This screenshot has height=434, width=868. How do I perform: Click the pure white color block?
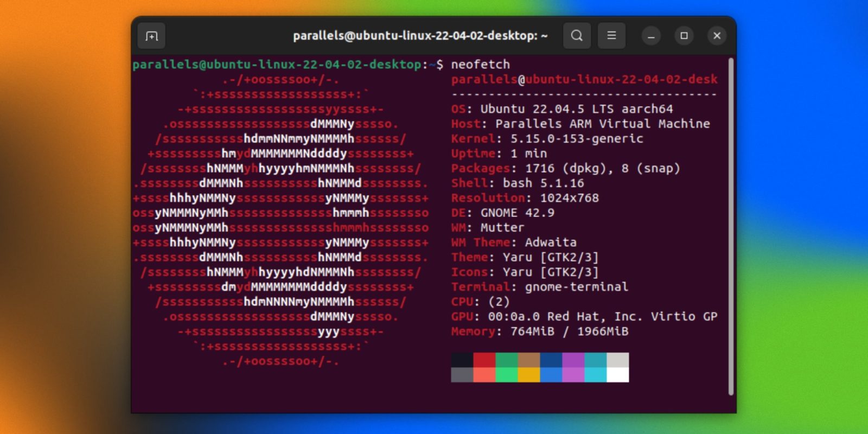tap(617, 375)
